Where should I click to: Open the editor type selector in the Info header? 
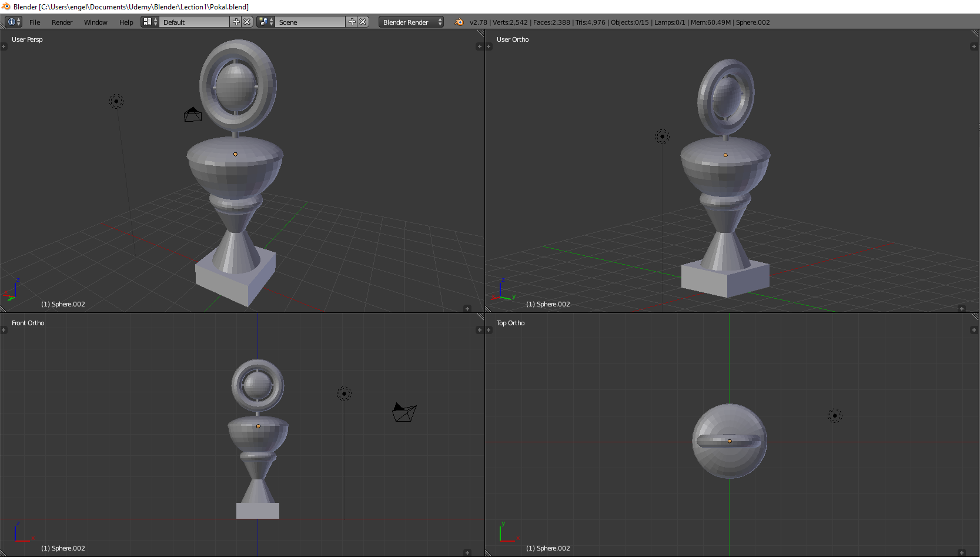pyautogui.click(x=14, y=22)
